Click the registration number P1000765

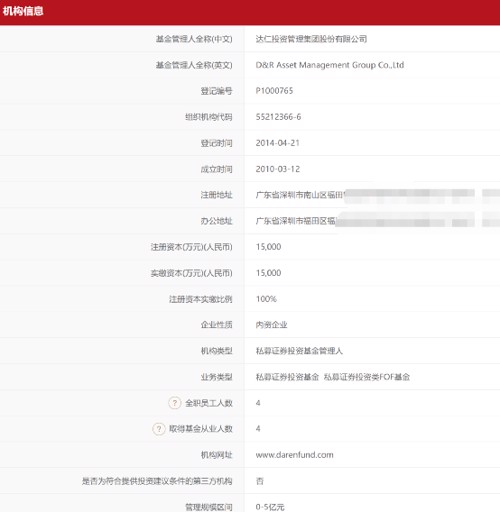click(274, 91)
